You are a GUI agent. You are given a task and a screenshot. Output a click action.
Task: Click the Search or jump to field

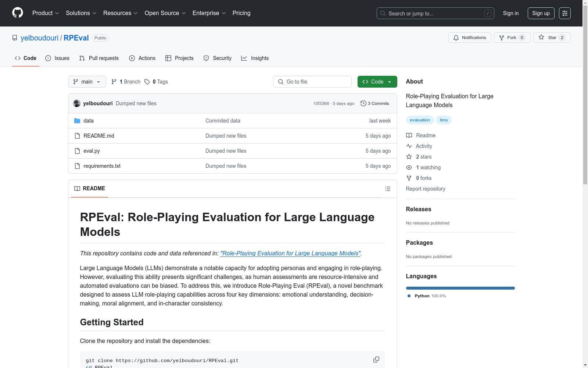(435, 13)
